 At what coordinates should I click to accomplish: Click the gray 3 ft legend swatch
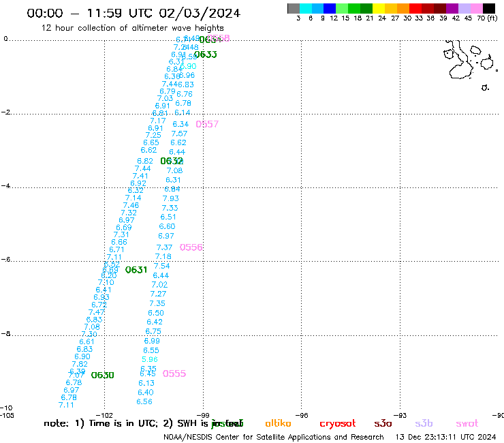pyautogui.click(x=294, y=9)
